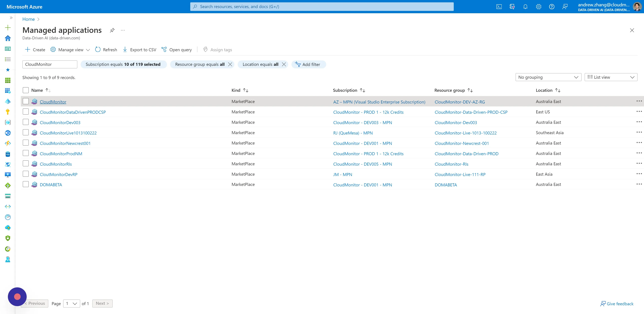Click the CloudMonitor filter text field

click(x=50, y=64)
